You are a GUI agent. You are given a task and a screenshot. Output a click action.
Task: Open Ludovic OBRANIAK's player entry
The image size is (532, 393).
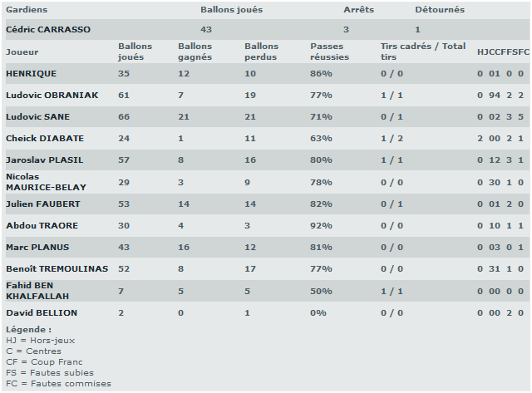tap(52, 96)
